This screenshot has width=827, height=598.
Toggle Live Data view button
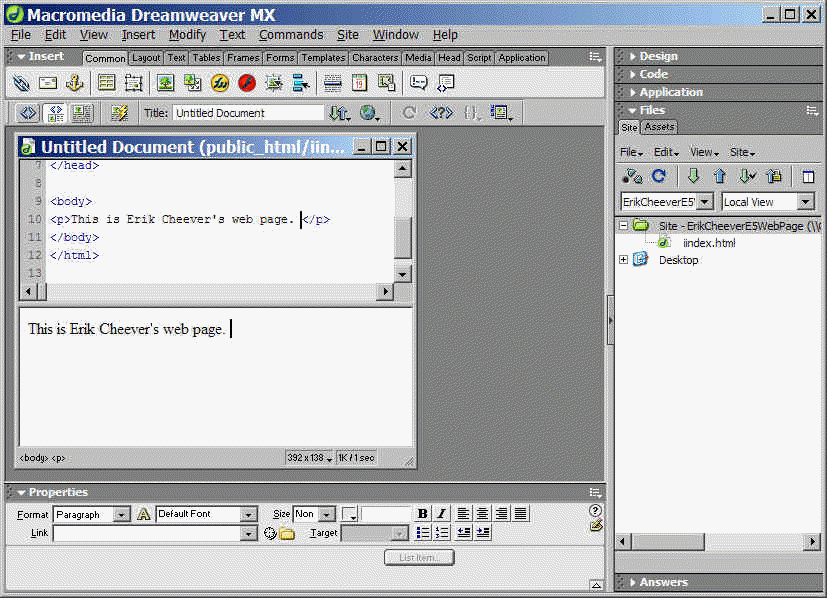pos(120,113)
